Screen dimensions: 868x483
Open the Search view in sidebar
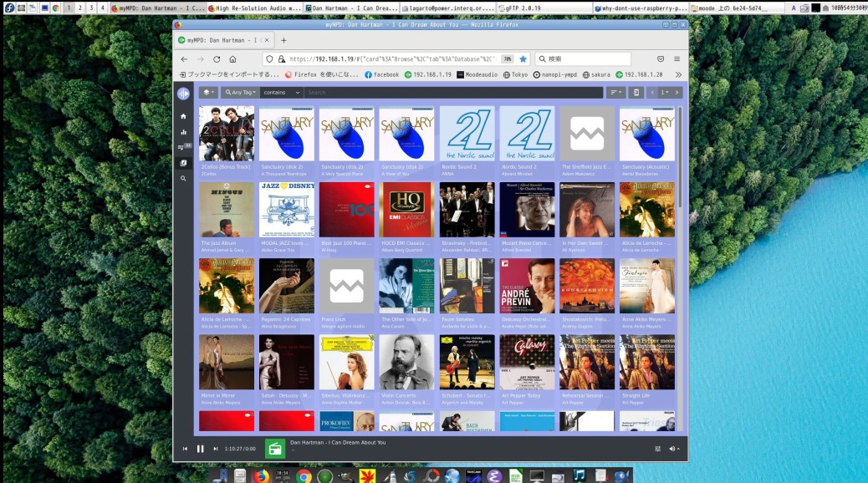coord(183,178)
